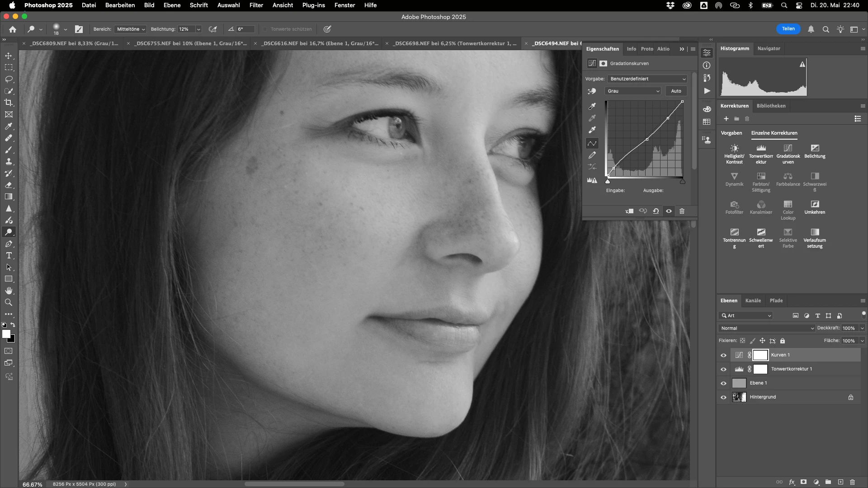Click the foreground color swatch
This screenshot has height=488, width=868.
coord(6,334)
